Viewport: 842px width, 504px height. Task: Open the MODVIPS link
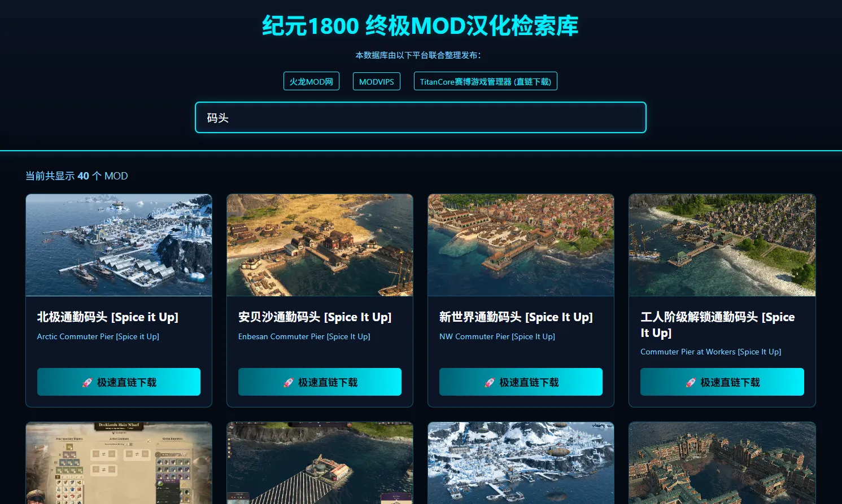click(x=377, y=81)
